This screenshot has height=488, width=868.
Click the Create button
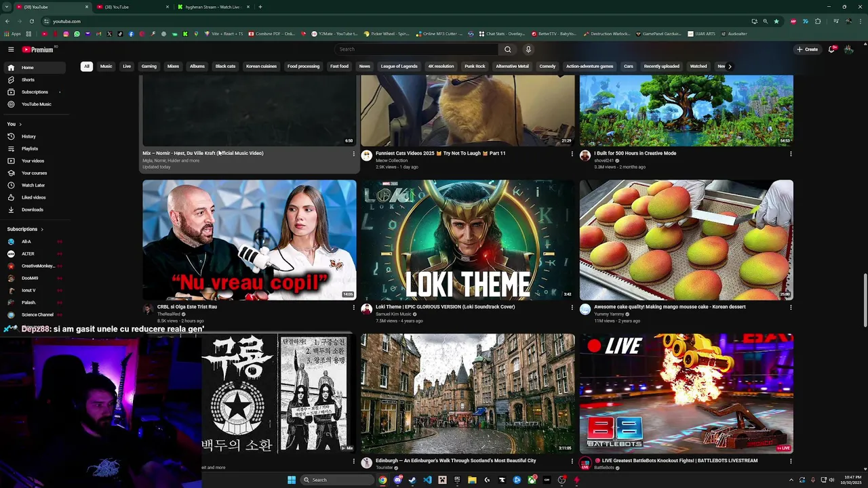tap(808, 49)
